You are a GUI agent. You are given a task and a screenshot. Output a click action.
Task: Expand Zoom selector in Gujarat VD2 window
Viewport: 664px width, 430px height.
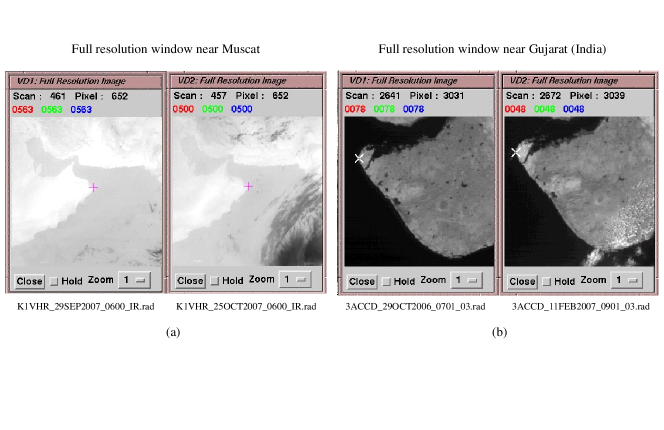click(x=627, y=280)
